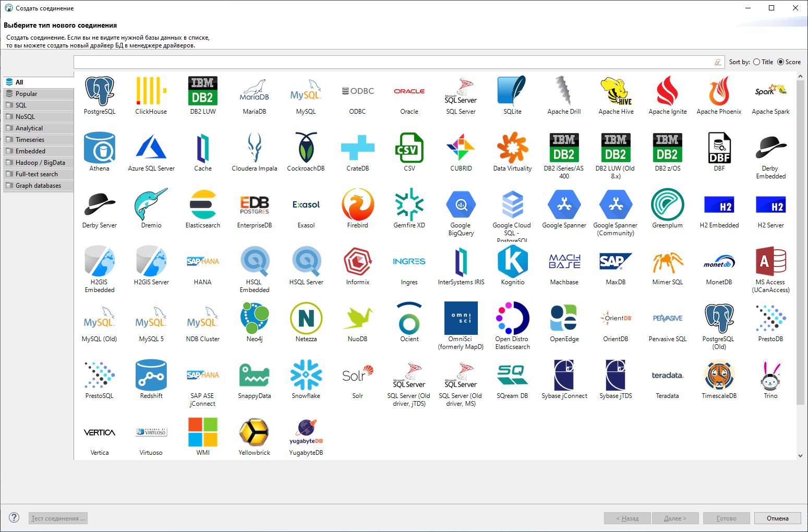This screenshot has width=808, height=532.
Task: Click the Тест соединения button
Action: point(58,518)
